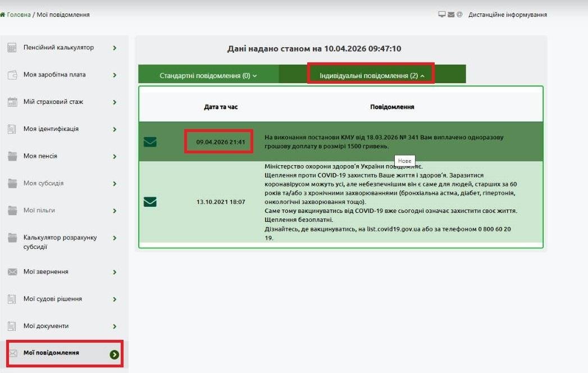
Task: Click envelope icon of the 13.10.2021 message
Action: (x=150, y=202)
